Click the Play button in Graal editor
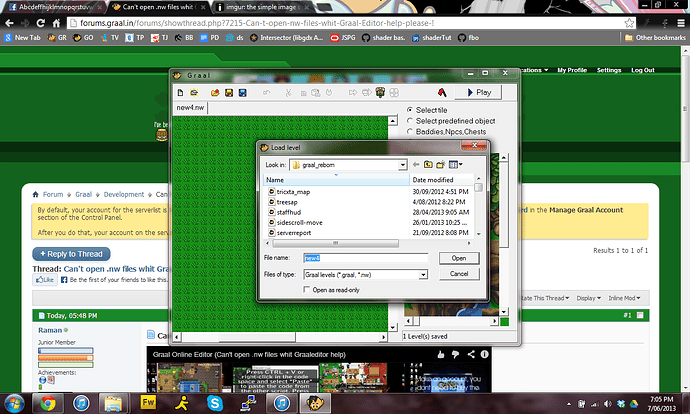690x414 pixels. click(x=478, y=92)
